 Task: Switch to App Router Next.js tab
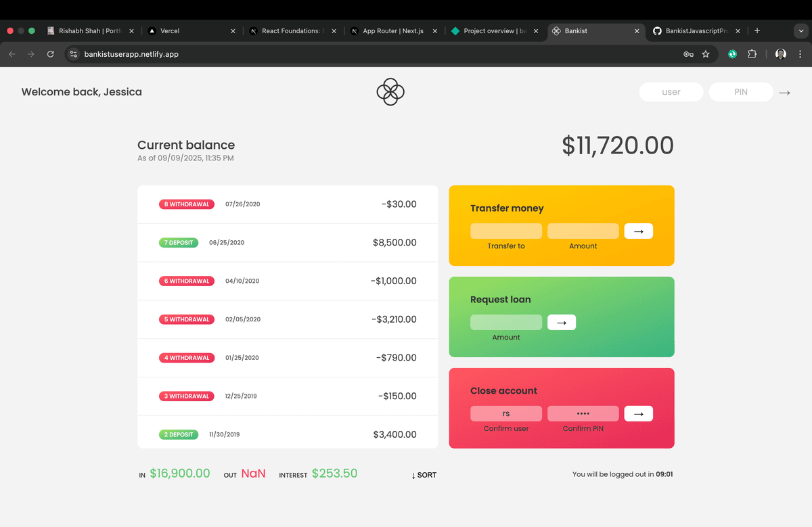click(x=392, y=31)
